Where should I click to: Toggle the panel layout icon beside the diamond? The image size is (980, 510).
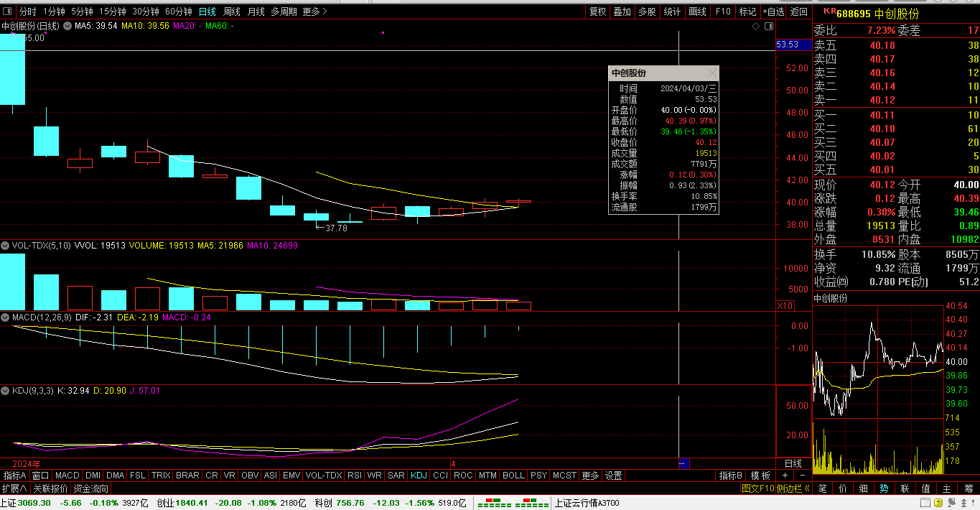pos(768,26)
